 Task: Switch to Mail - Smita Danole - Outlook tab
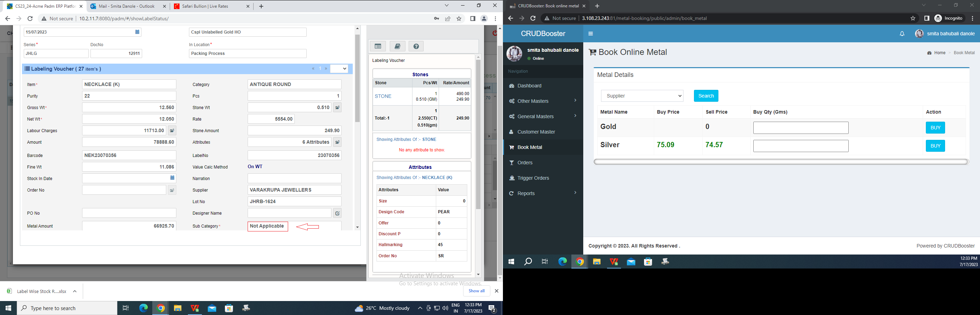click(x=126, y=7)
